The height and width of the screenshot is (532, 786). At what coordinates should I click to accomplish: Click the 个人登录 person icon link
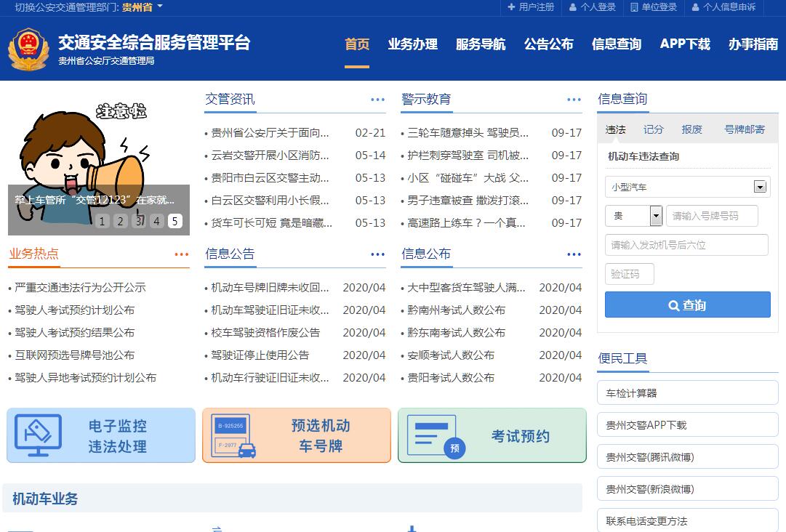click(x=593, y=7)
